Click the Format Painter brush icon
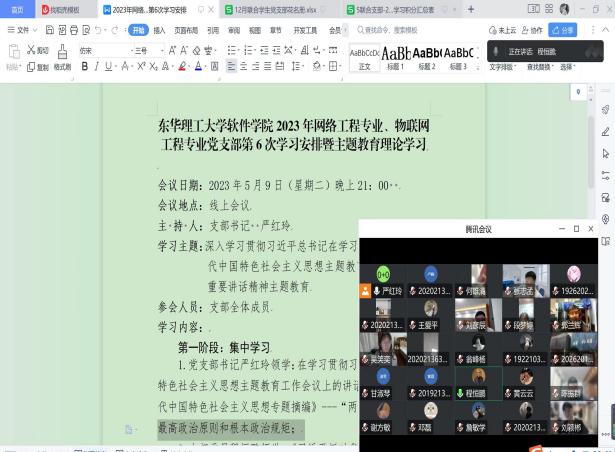 pos(62,58)
